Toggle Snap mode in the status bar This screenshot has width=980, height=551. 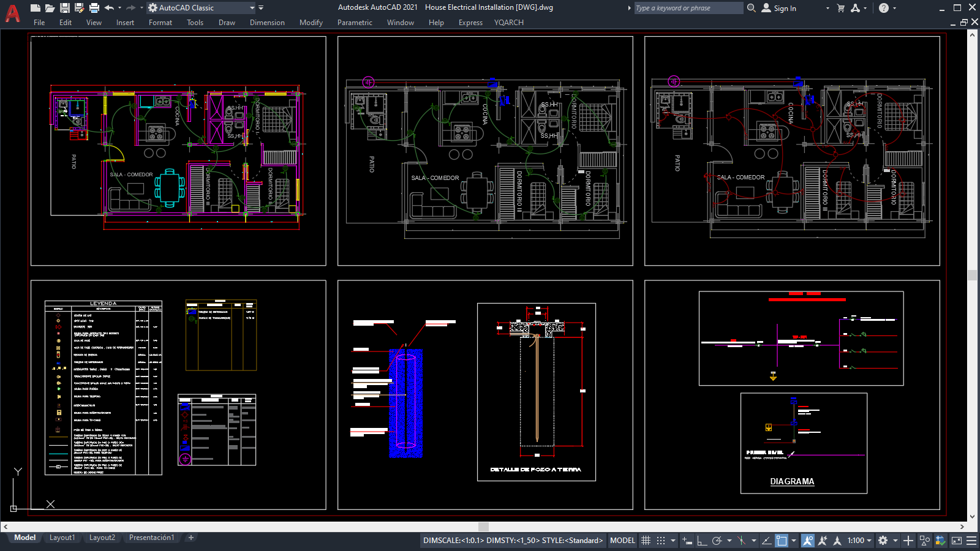660,541
